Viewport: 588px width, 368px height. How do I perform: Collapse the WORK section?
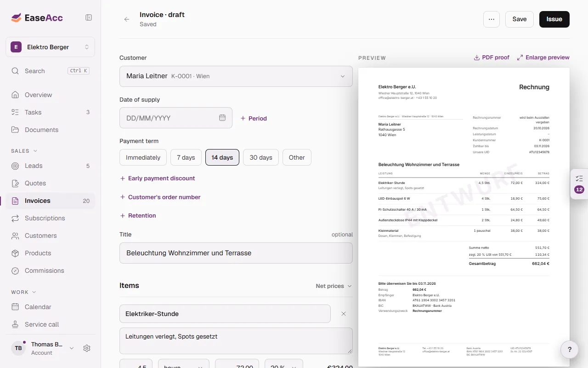pyautogui.click(x=23, y=292)
